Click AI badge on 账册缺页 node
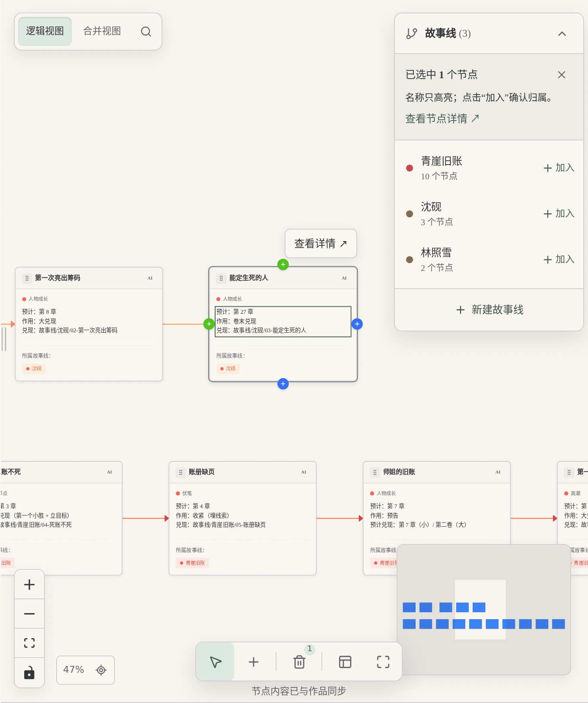588x703 pixels. (x=304, y=472)
